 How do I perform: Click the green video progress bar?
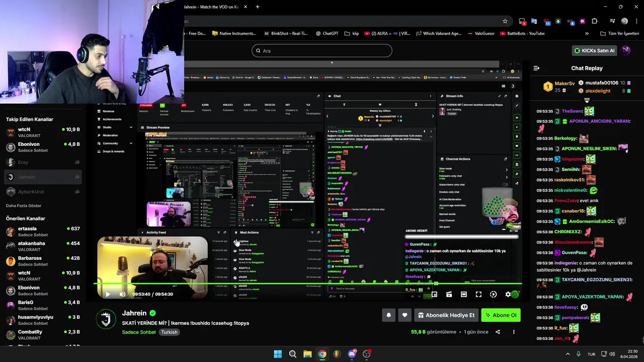pos(308,284)
